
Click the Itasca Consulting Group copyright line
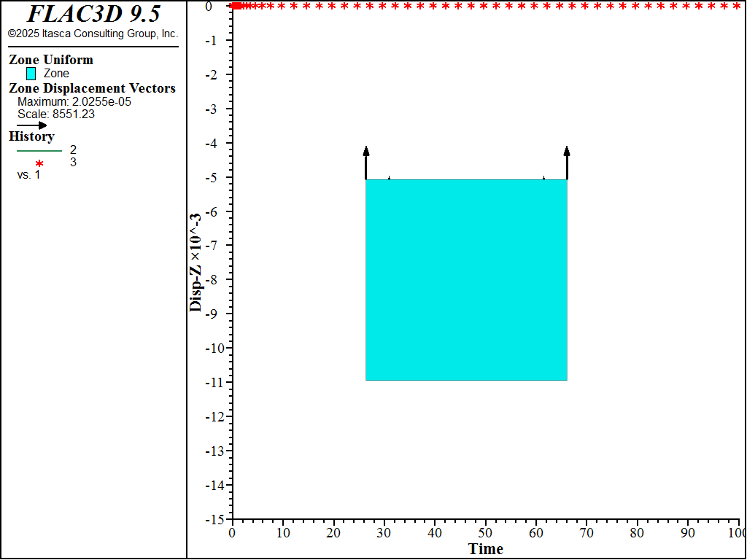pyautogui.click(x=93, y=34)
